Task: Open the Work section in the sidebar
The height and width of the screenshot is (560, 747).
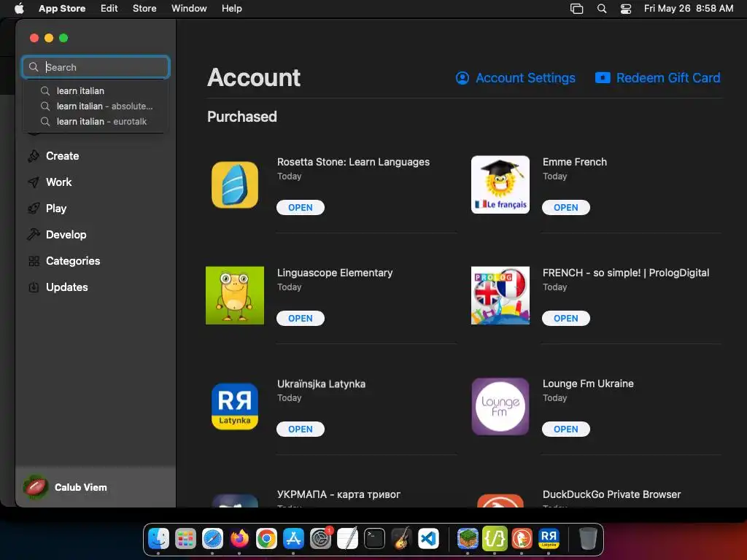Action: point(58,182)
